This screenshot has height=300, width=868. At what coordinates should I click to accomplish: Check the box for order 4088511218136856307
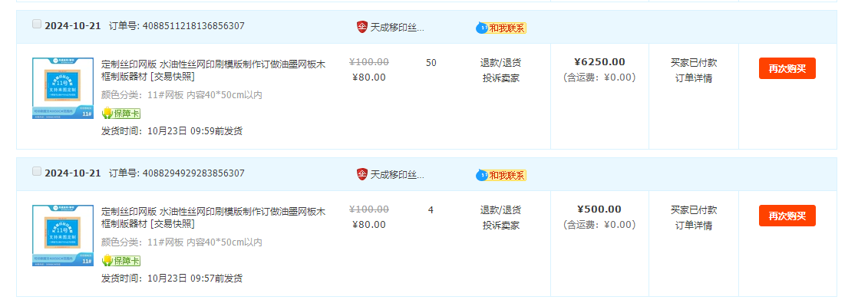click(x=37, y=24)
